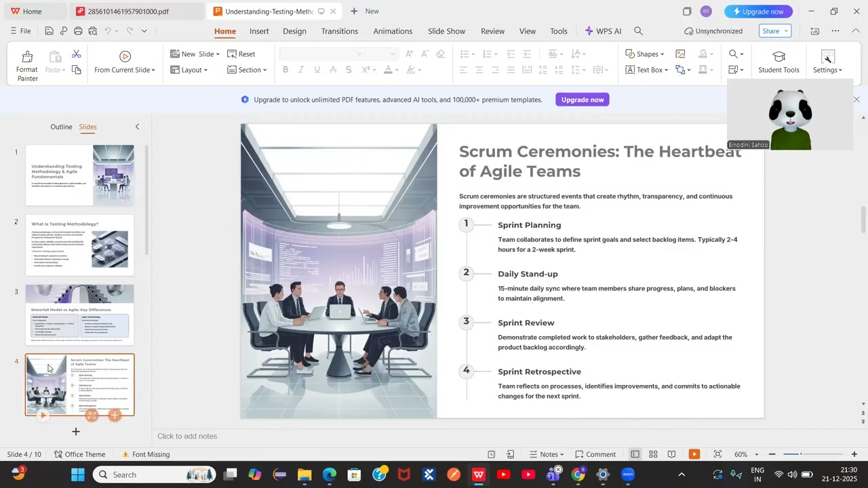Image resolution: width=868 pixels, height=488 pixels.
Task: Select slide 3 thumbnail Waterfall Model vs Agile
Action: tap(80, 315)
